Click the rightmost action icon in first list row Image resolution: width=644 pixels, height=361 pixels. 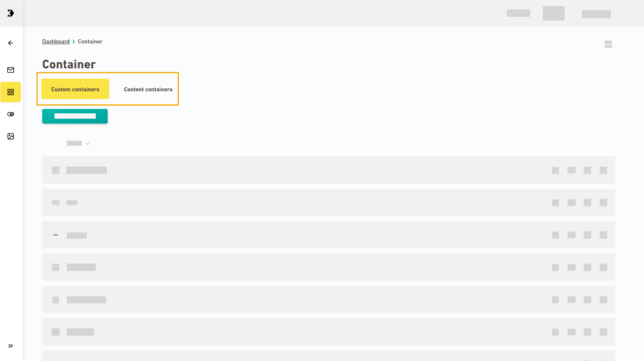[603, 170]
